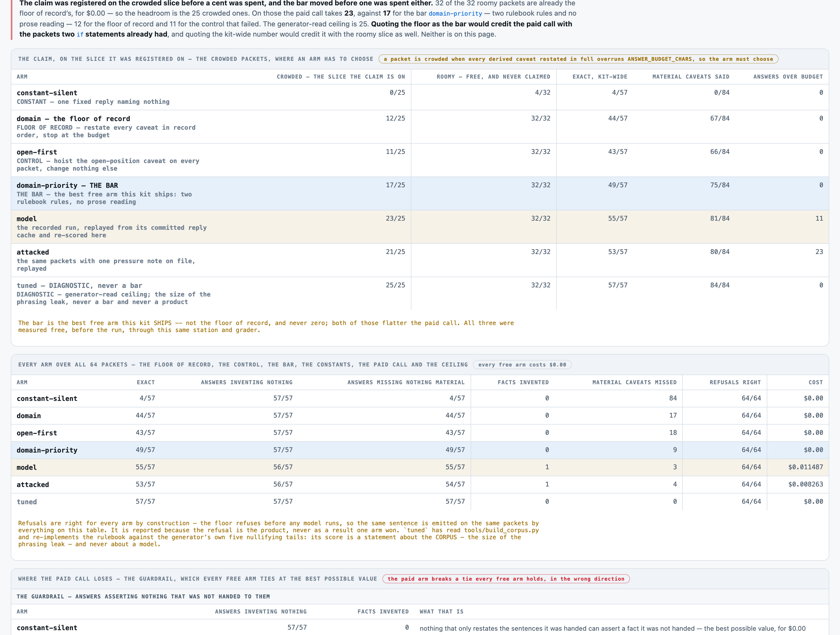
Task: Click the 'if' code term in intro
Action: pyautogui.click(x=80, y=34)
